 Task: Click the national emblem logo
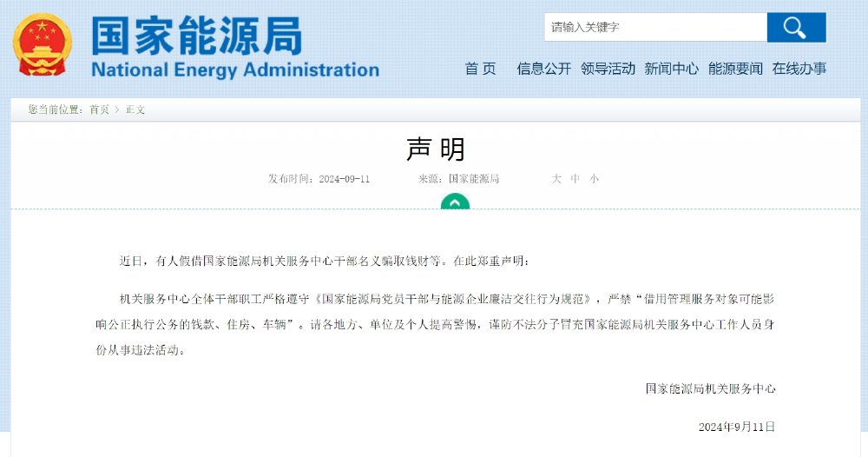tap(42, 45)
